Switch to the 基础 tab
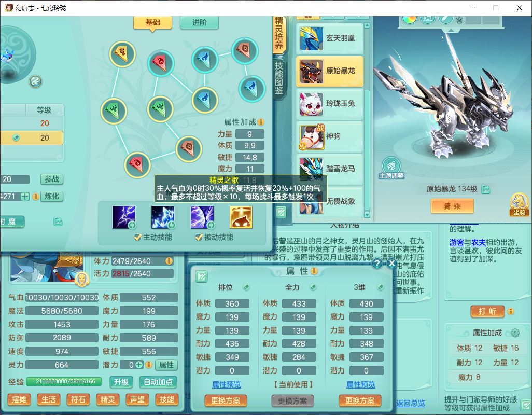 click(x=152, y=22)
